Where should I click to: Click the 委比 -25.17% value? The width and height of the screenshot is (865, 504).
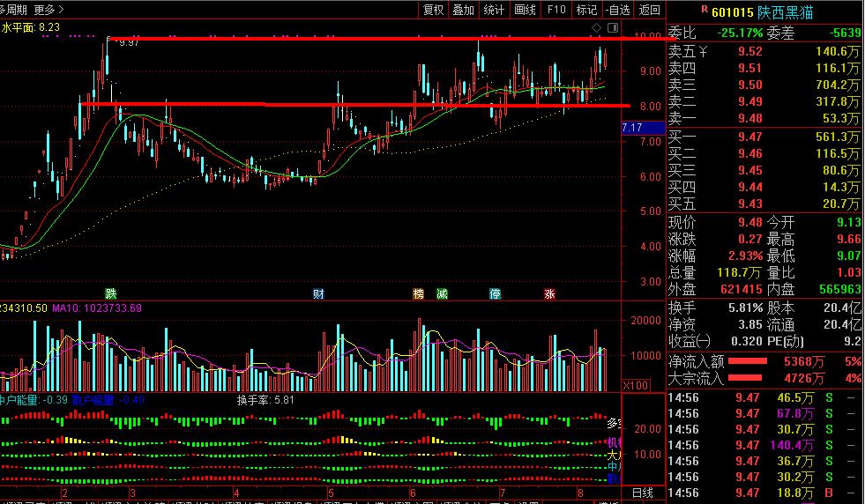(740, 33)
